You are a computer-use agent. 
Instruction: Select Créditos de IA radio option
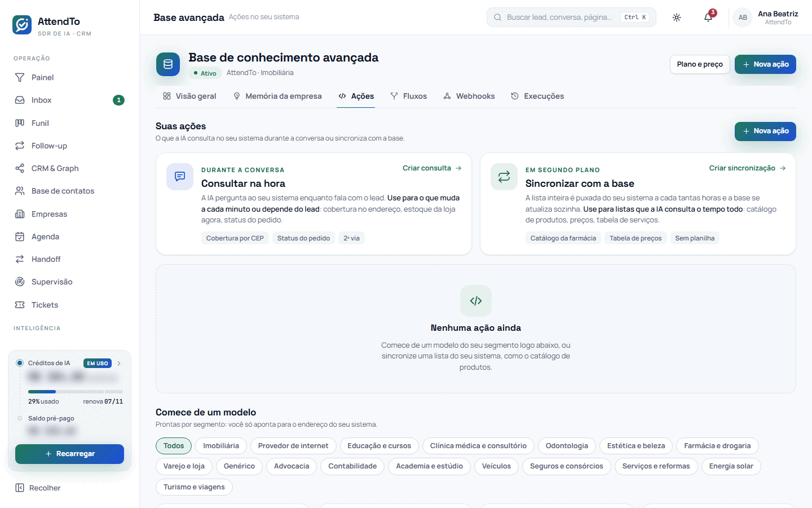[x=20, y=363]
